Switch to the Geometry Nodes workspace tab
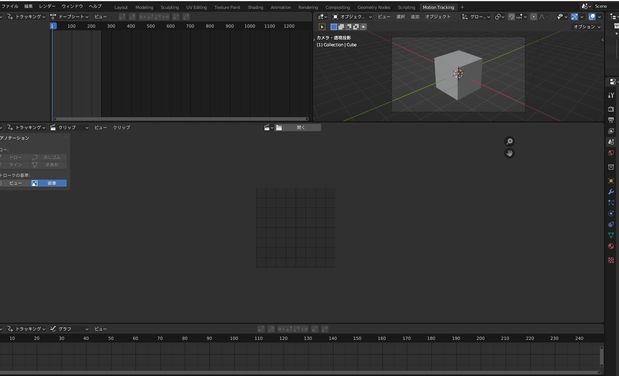 coord(373,7)
